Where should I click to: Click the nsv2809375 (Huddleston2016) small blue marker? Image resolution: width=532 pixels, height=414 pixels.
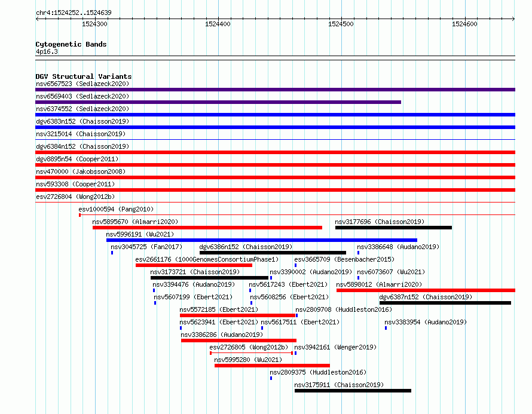271,378
